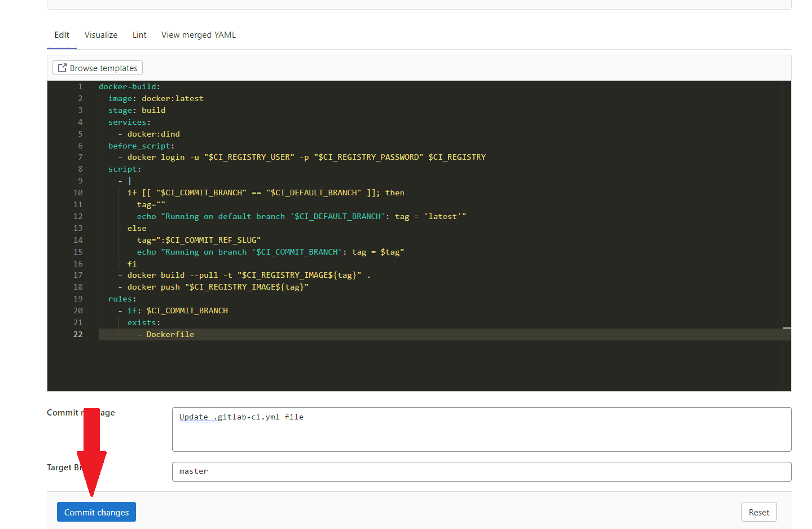This screenshot has height=529, width=812.
Task: Click the docker login command line
Action: click(302, 157)
